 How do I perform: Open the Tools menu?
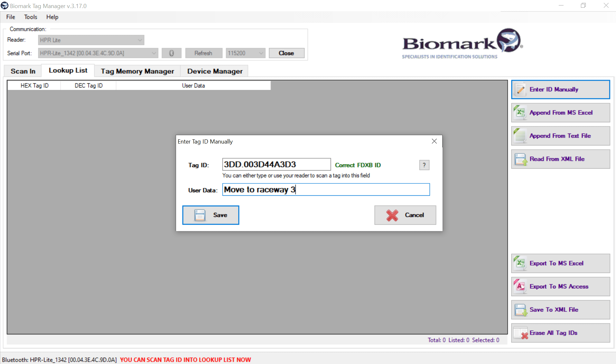30,17
